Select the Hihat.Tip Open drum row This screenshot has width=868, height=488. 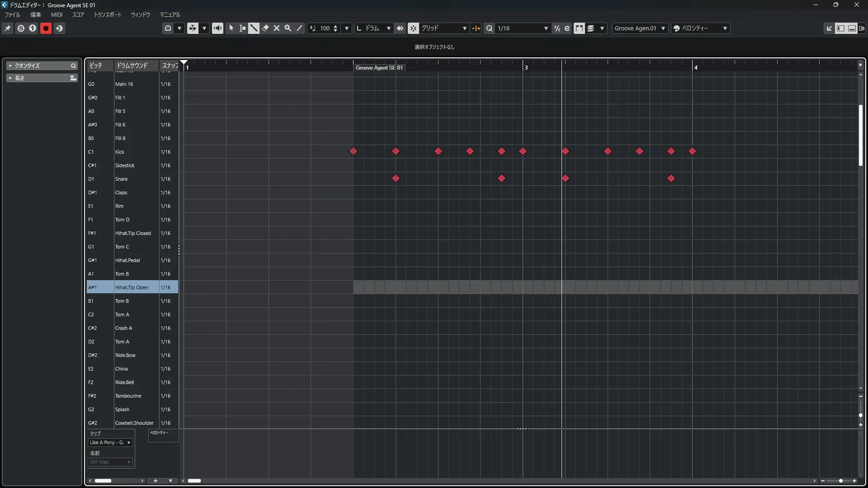(132, 287)
